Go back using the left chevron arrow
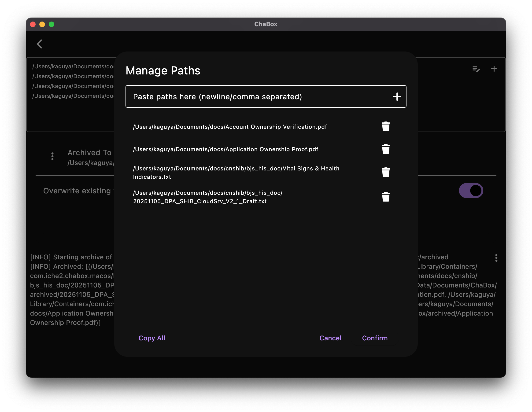Screen dimensions: 532x412 click(40, 44)
